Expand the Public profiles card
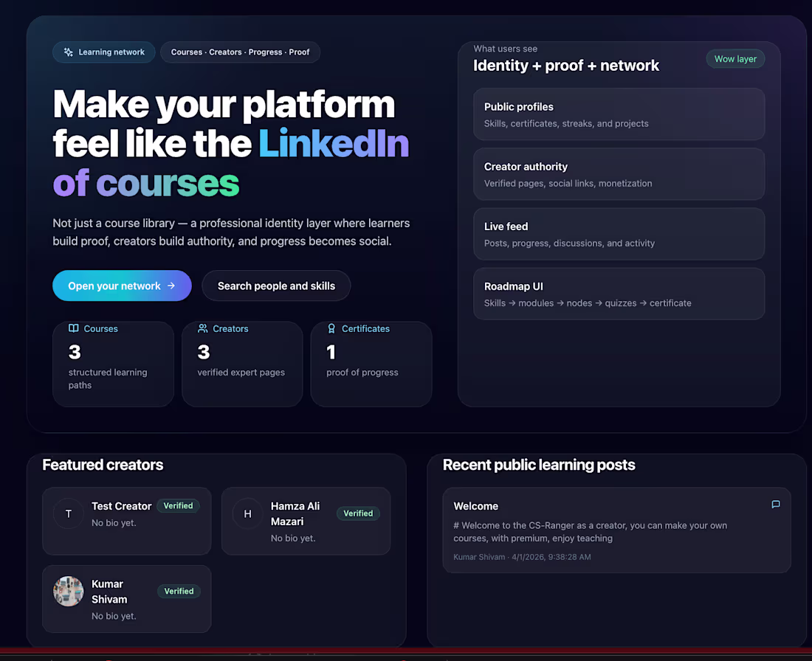Image resolution: width=812 pixels, height=661 pixels. (619, 114)
